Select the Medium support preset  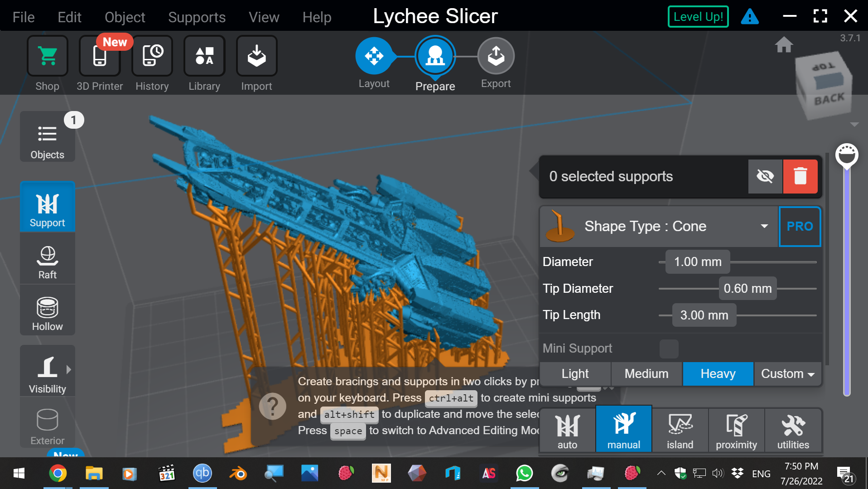646,373
